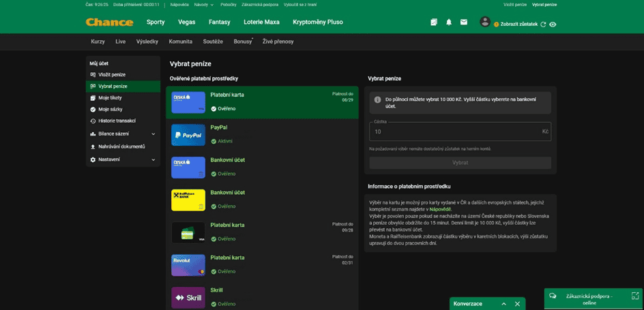The image size is (644, 310).
Task: Close the Konverzace panel
Action: [x=517, y=304]
